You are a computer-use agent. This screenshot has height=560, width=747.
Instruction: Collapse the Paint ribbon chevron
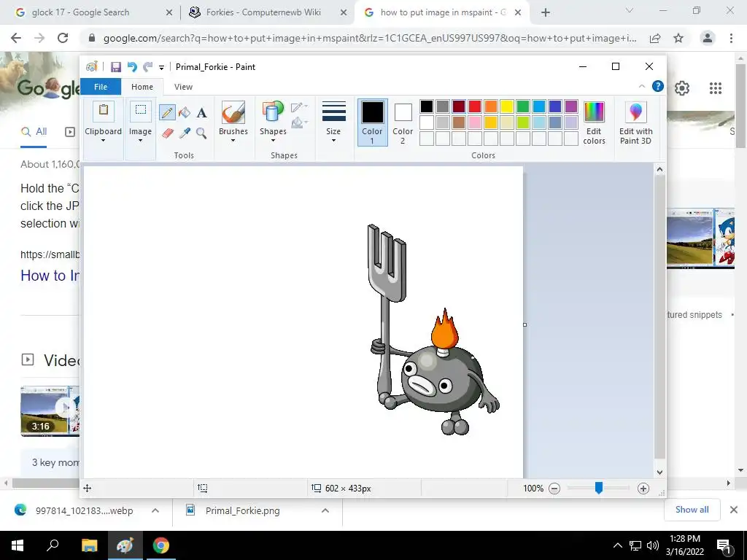point(642,86)
